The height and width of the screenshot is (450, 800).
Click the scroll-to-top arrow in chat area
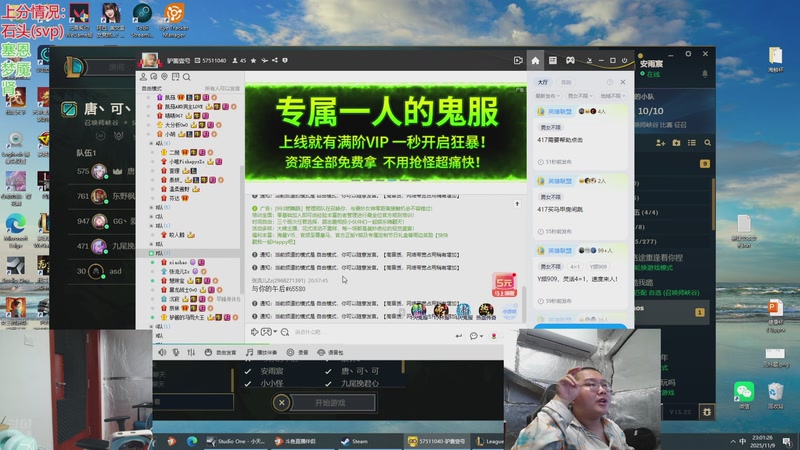click(517, 204)
